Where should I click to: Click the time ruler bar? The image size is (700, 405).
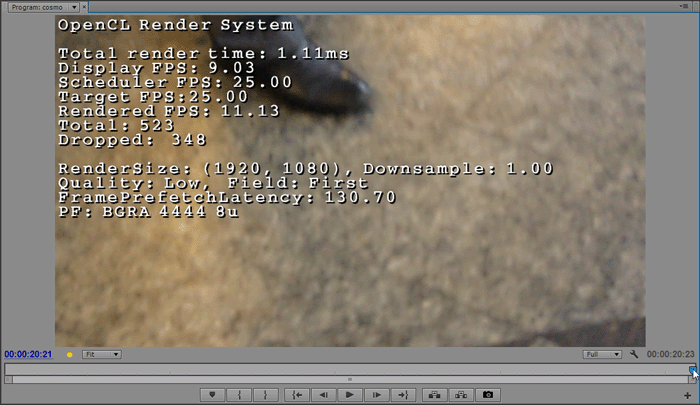tap(350, 369)
